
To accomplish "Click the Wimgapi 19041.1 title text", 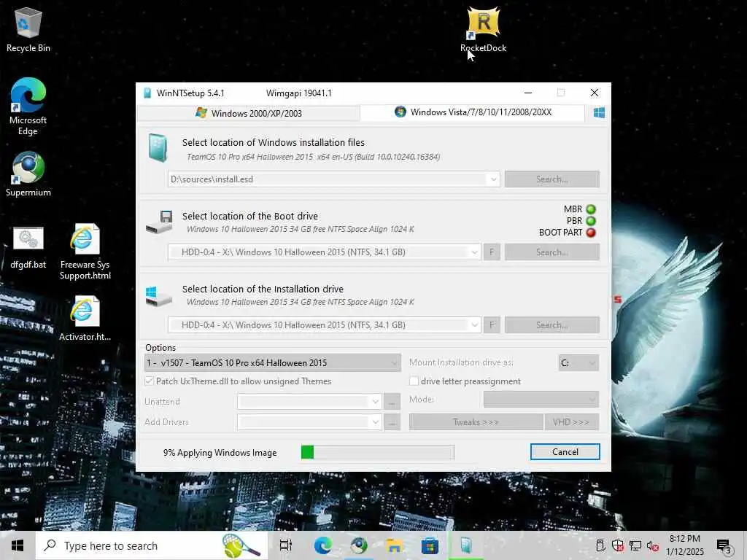I will 298,93.
